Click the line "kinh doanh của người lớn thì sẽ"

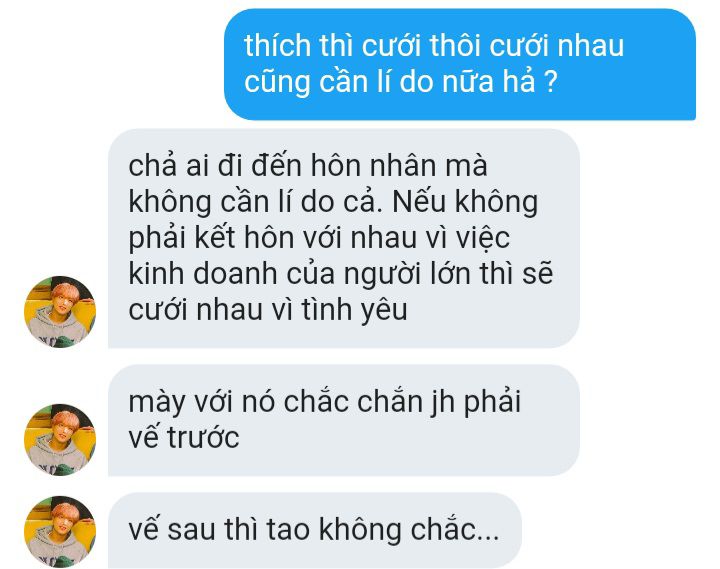click(341, 274)
